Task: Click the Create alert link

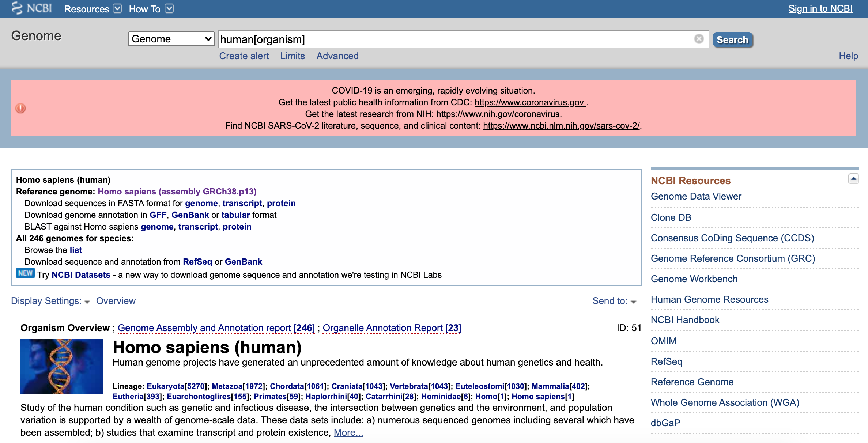Action: [244, 56]
